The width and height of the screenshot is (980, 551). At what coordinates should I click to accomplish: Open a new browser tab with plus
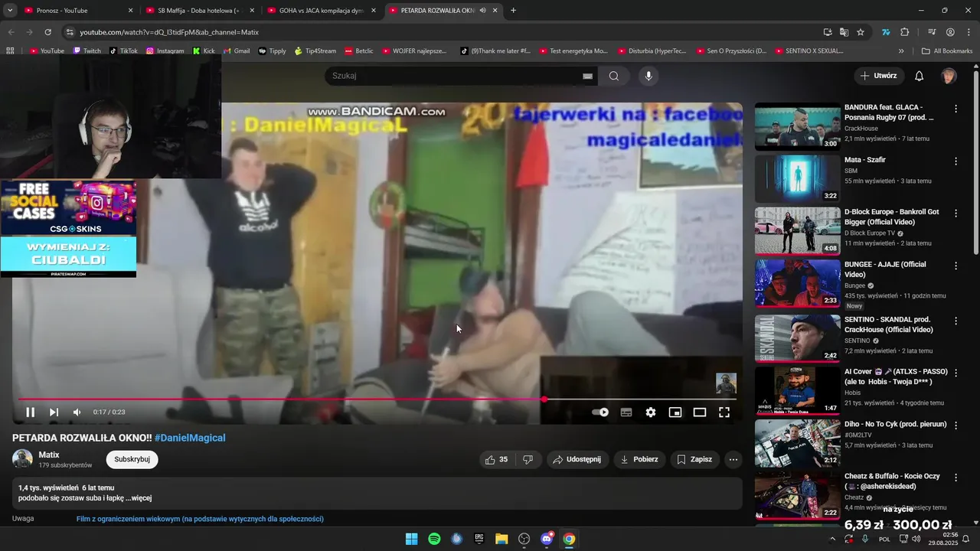(513, 11)
